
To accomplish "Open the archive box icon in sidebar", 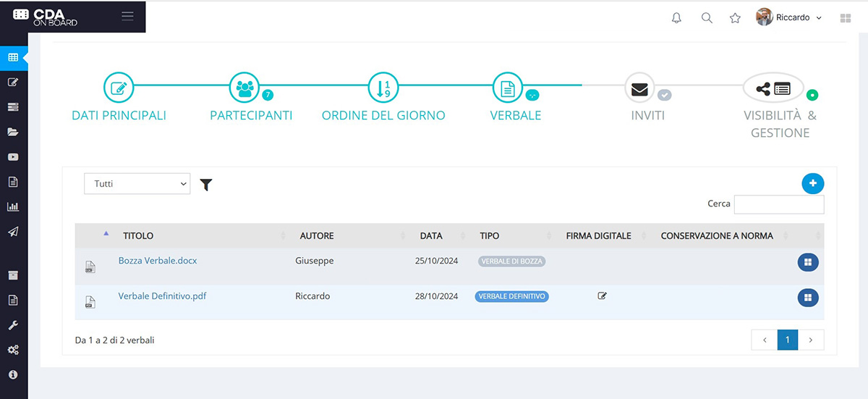I will [13, 275].
